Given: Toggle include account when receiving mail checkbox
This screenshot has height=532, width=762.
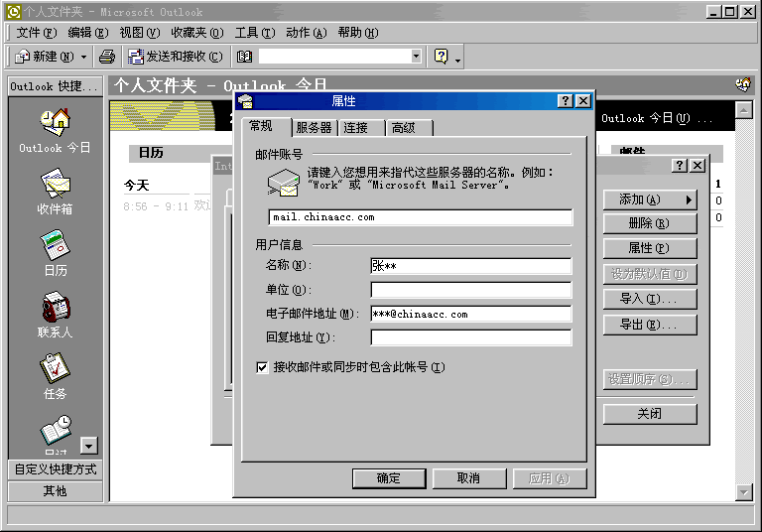Looking at the screenshot, I should point(262,367).
